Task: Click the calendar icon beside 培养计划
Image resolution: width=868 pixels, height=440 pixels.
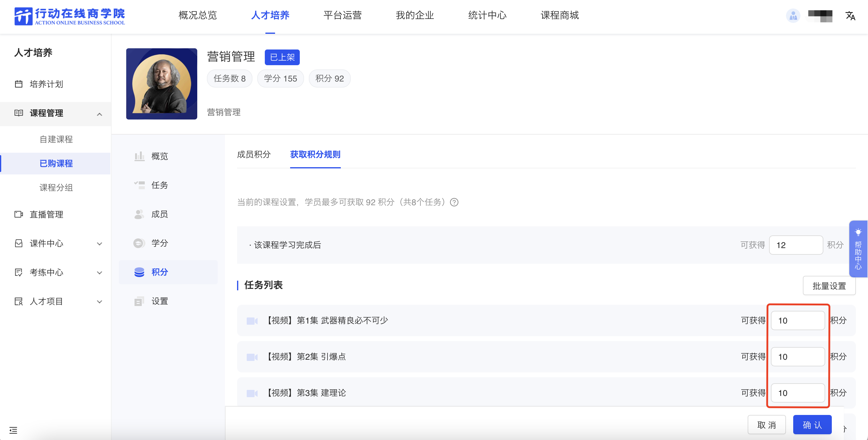Action: point(19,84)
